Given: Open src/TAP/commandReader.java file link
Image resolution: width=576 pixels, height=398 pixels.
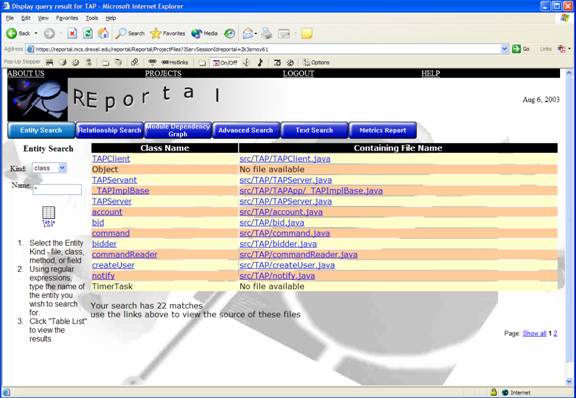Looking at the screenshot, I should pos(298,254).
